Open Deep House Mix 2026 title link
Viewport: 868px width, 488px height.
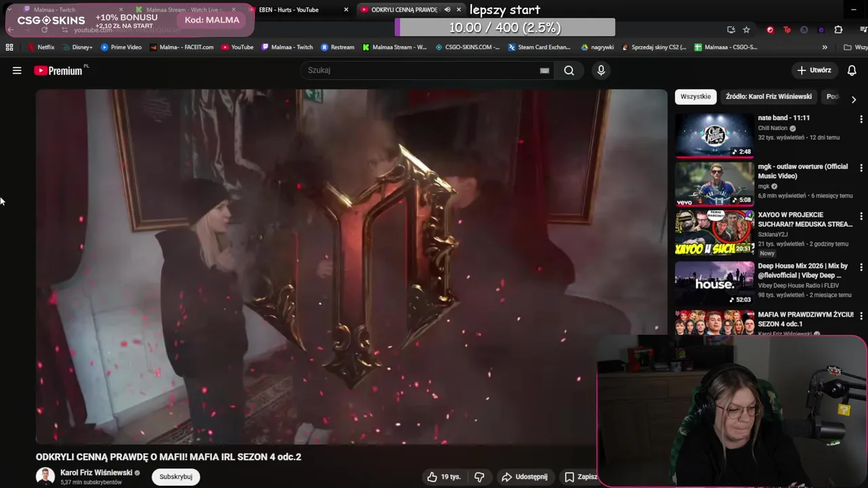tap(803, 270)
